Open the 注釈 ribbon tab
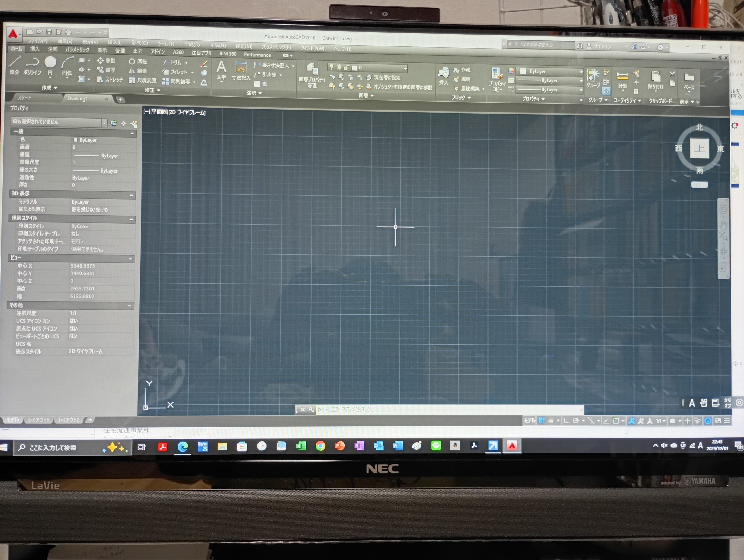Viewport: 744px width, 560px height. tap(53, 49)
